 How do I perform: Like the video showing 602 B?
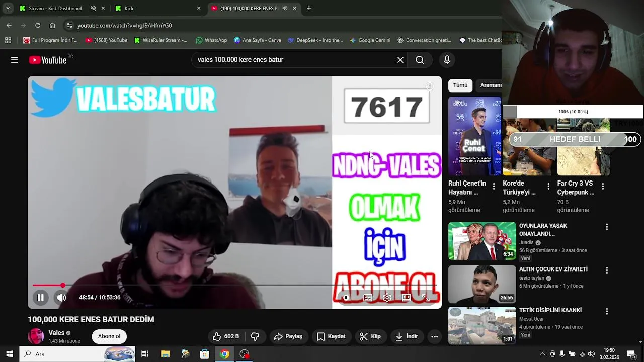[225, 336]
